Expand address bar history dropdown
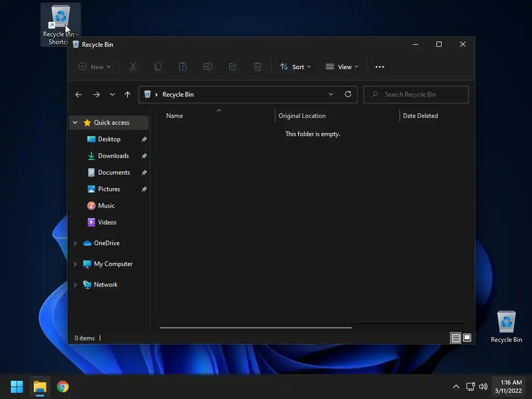 point(331,95)
